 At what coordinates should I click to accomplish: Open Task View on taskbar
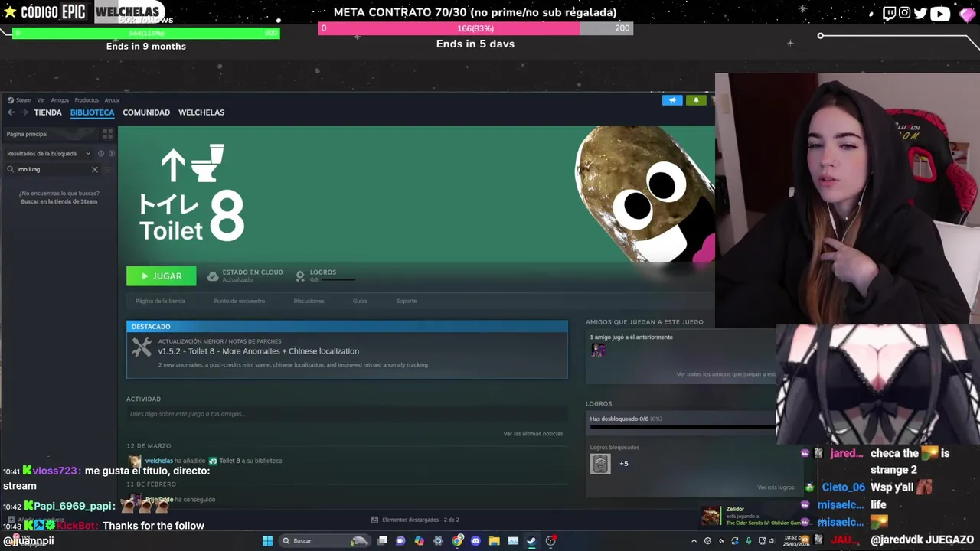pyautogui.click(x=382, y=541)
